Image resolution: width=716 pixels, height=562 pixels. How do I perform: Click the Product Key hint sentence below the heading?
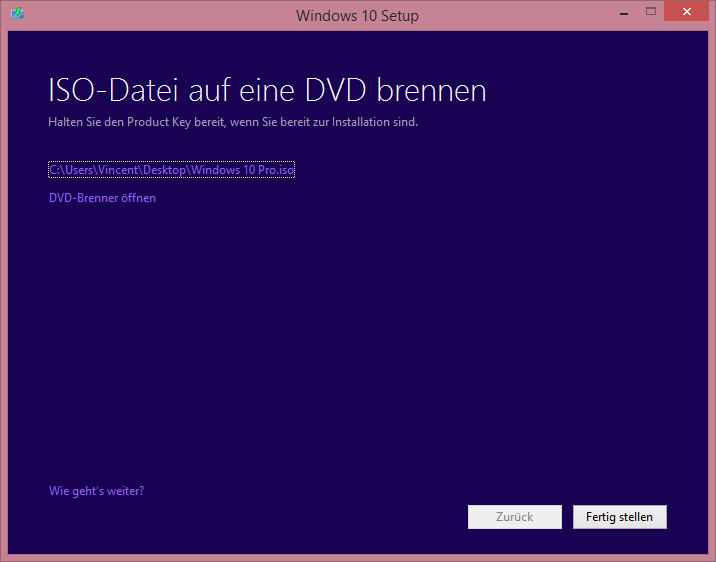click(x=232, y=122)
